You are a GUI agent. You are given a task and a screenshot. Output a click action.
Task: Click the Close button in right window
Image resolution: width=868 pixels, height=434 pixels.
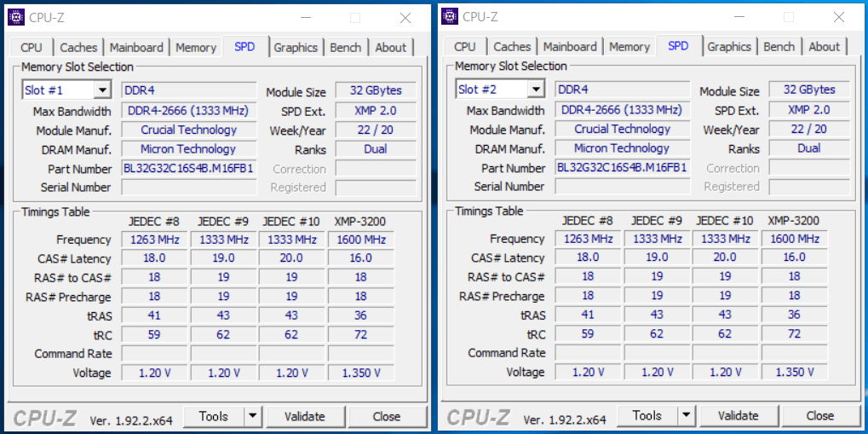pos(820,415)
